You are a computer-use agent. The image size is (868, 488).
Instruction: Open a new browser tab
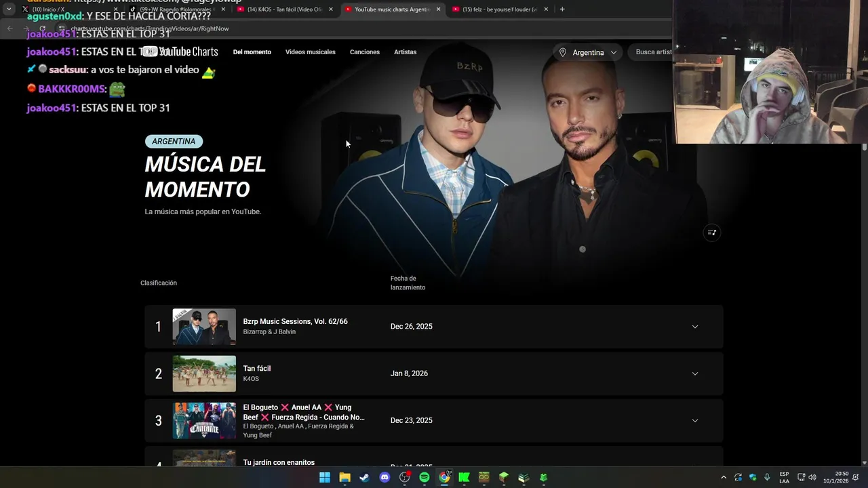562,9
